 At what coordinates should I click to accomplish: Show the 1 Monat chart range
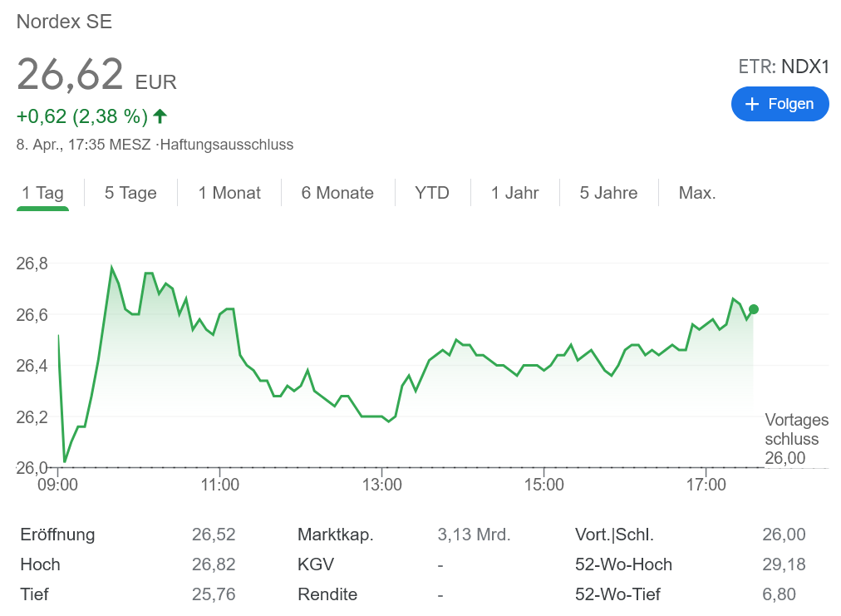[x=229, y=193]
